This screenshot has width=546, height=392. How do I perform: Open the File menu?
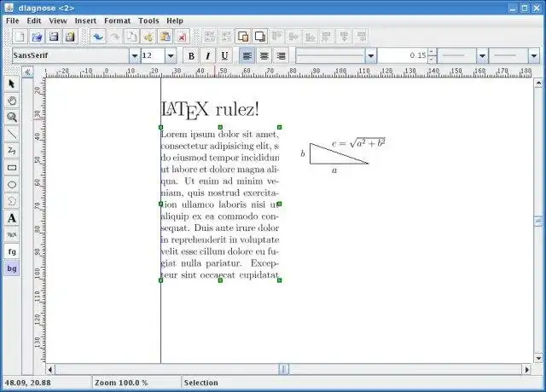[13, 20]
